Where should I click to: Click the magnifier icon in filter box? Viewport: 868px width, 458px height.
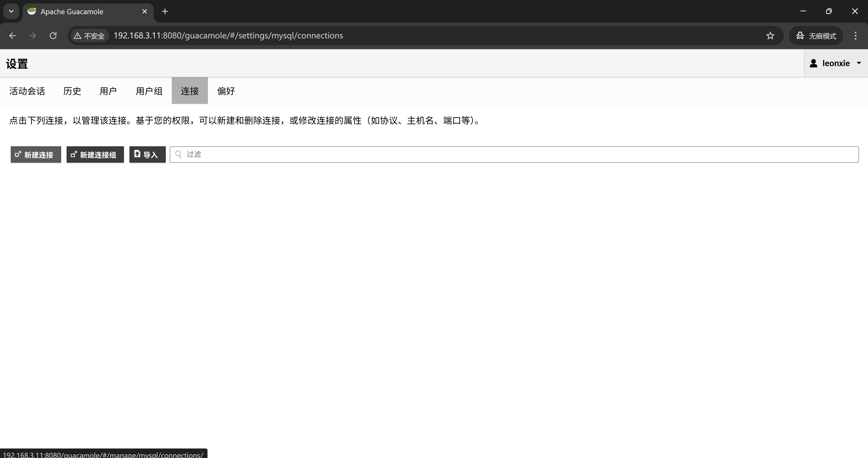tap(179, 154)
